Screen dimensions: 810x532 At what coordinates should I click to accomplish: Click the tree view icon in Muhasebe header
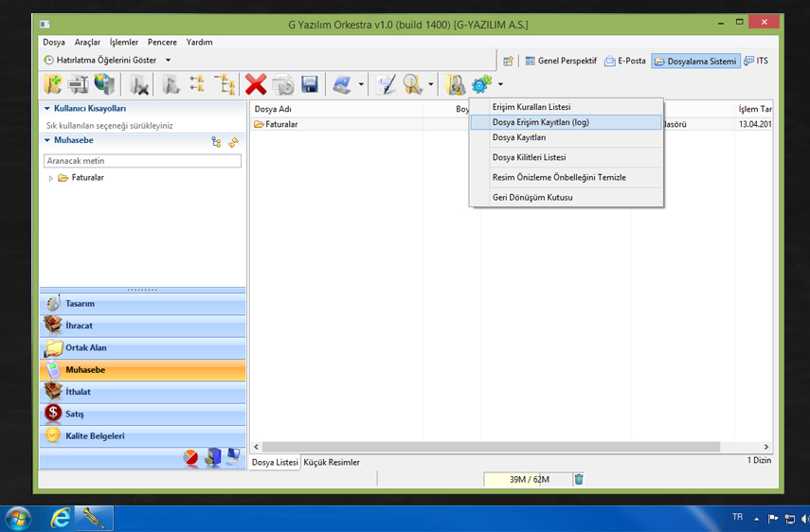(216, 142)
